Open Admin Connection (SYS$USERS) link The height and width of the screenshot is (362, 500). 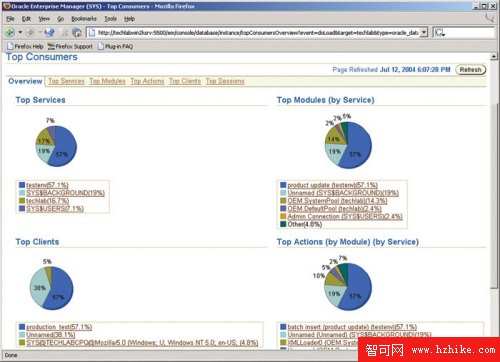[345, 216]
